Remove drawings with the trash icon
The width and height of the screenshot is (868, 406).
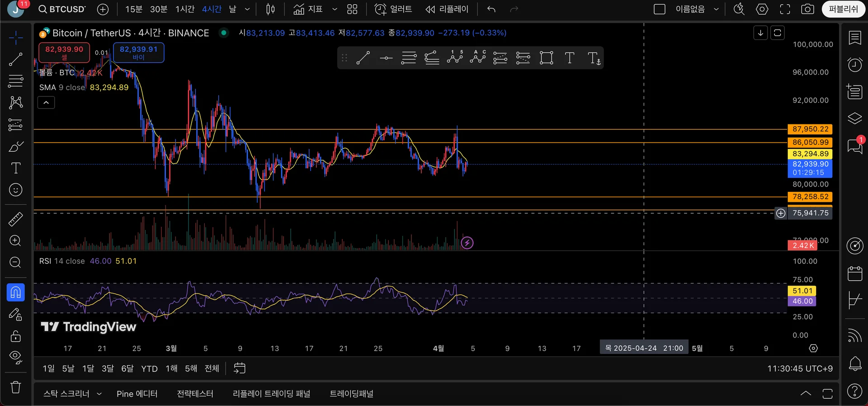(x=16, y=387)
